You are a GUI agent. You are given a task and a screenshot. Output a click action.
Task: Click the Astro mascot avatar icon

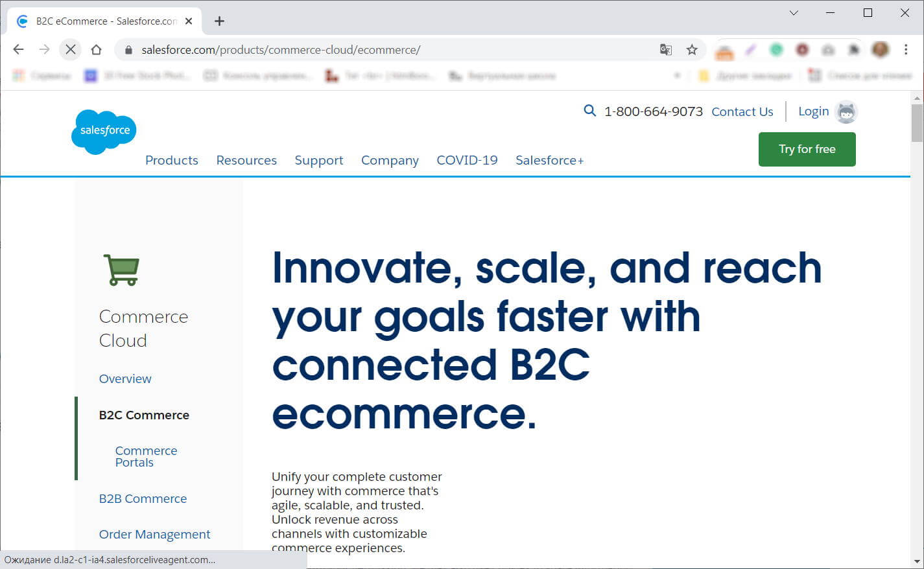click(846, 112)
